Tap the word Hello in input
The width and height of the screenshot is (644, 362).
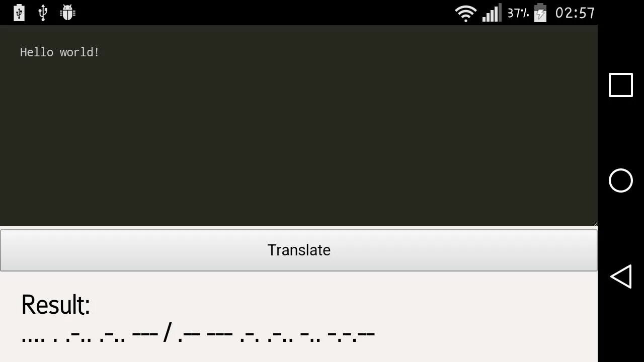pyautogui.click(x=36, y=52)
